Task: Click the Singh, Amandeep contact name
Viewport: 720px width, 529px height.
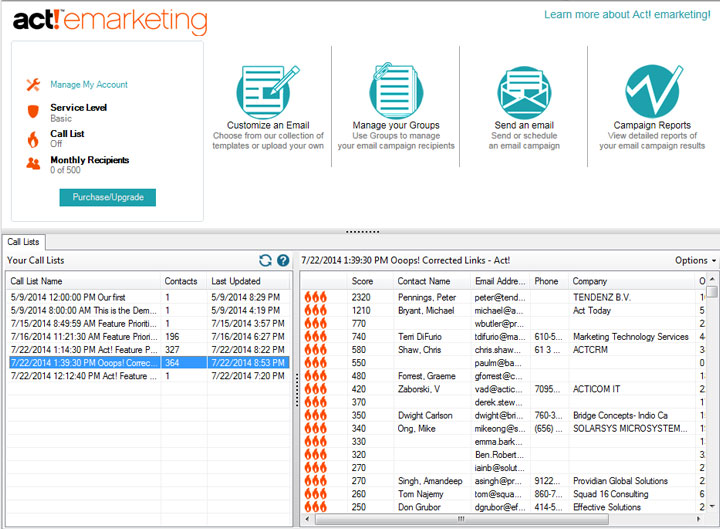Action: [x=430, y=481]
